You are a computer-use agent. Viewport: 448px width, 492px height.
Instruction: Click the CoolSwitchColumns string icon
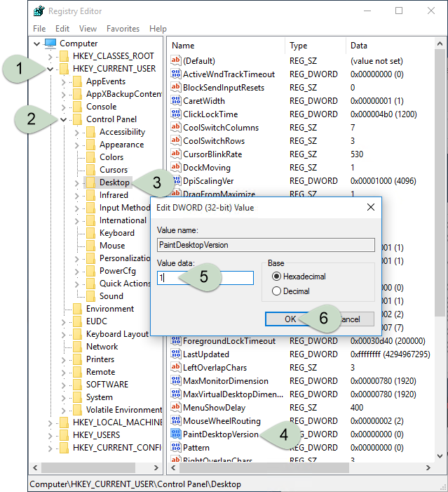[x=175, y=128]
